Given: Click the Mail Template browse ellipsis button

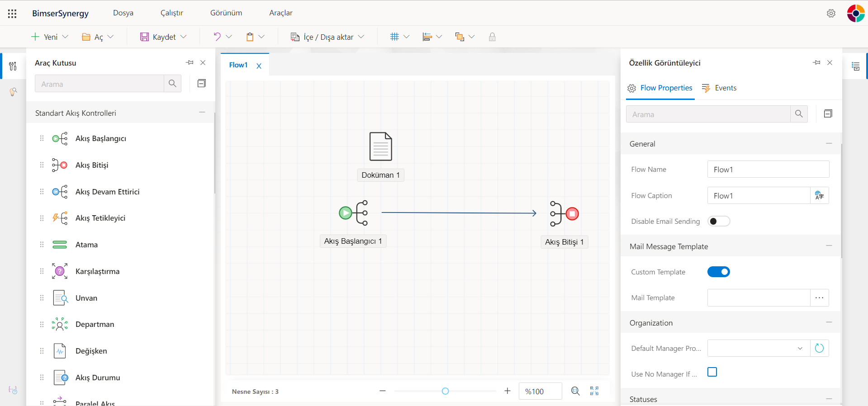Looking at the screenshot, I should (819, 298).
